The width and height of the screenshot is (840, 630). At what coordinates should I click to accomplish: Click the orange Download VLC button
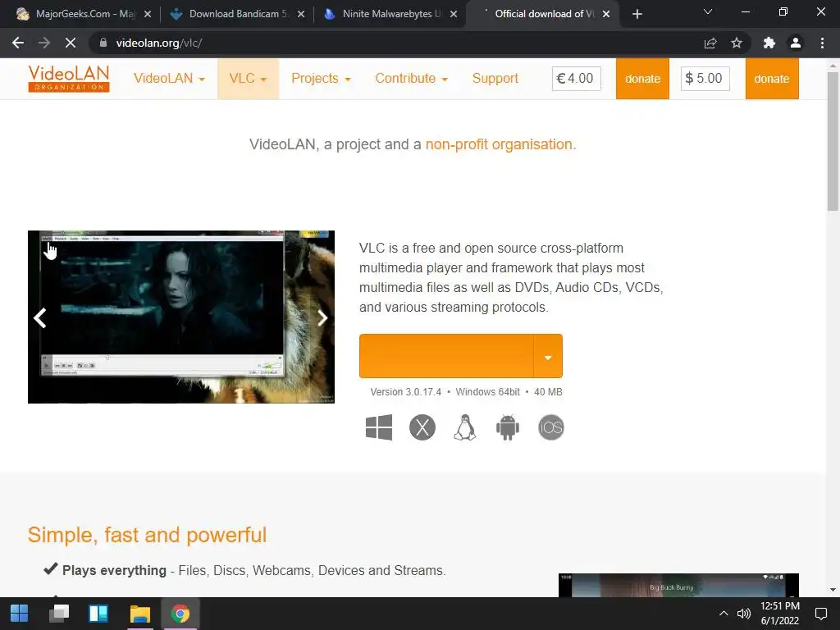(x=446, y=356)
